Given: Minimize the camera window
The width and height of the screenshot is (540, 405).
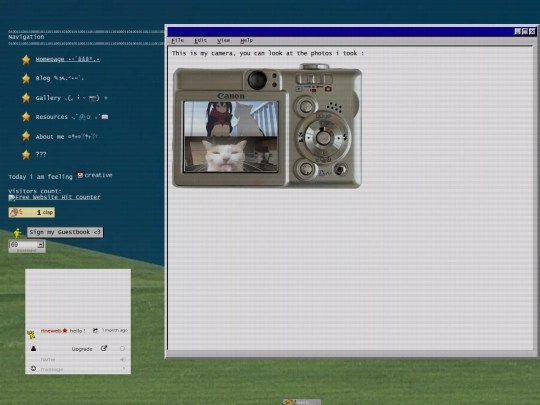Looking at the screenshot, I should click(518, 31).
